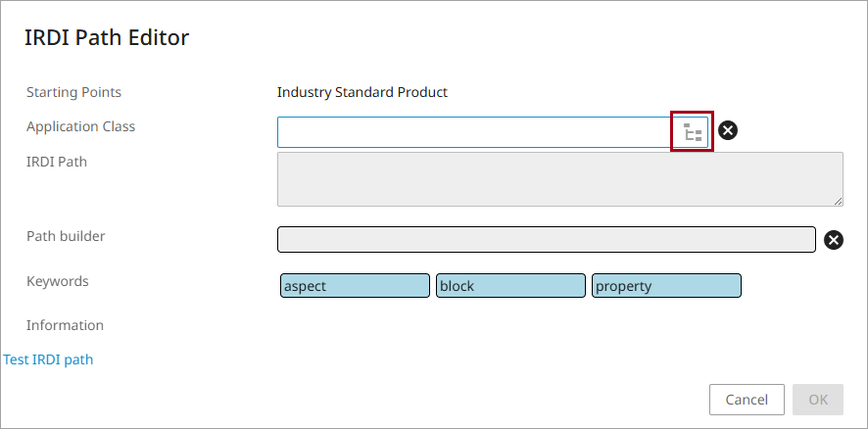Click the IRDI Path resize handle
This screenshot has width=868, height=429.
click(x=838, y=201)
